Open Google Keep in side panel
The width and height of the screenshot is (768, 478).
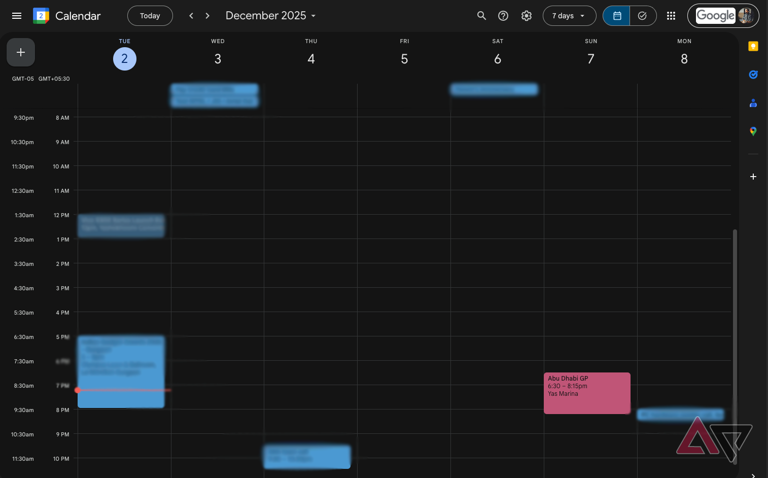click(x=753, y=46)
